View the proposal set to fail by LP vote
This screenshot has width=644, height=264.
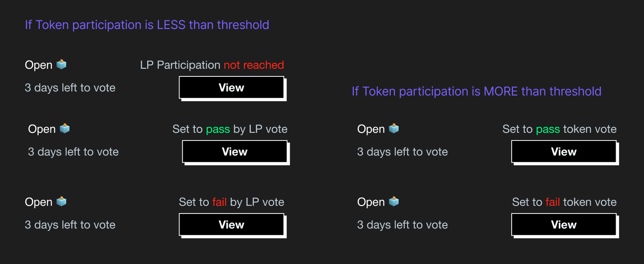(231, 225)
